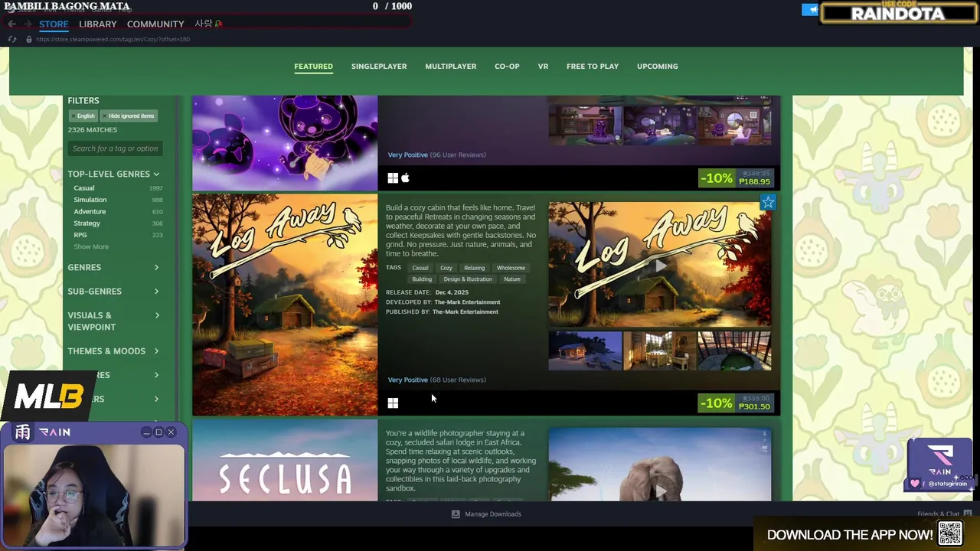Screen dimensions: 980x551
Task: Switch to the Multiplayer tab
Action: pyautogui.click(x=451, y=67)
